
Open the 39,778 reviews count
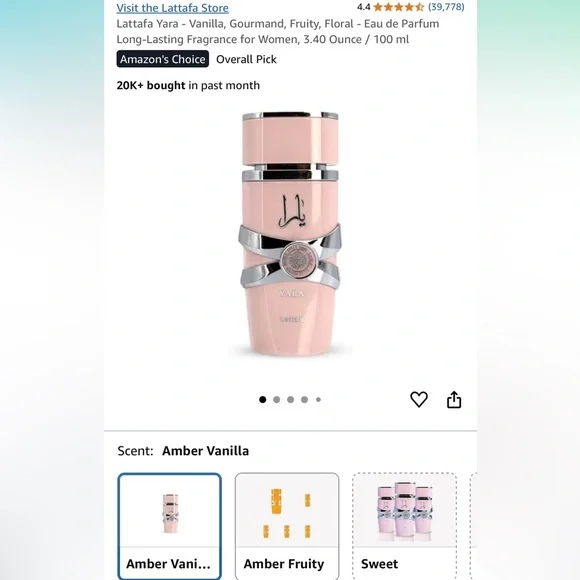pos(446,7)
